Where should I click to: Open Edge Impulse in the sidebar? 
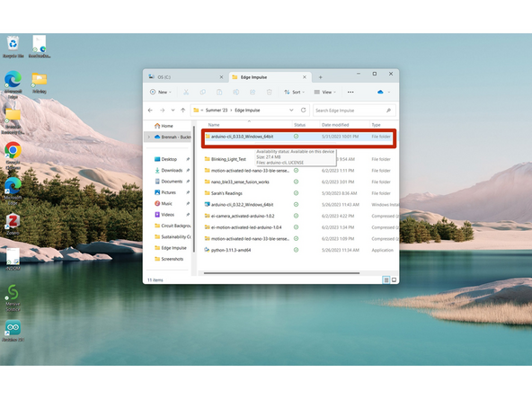(x=171, y=248)
